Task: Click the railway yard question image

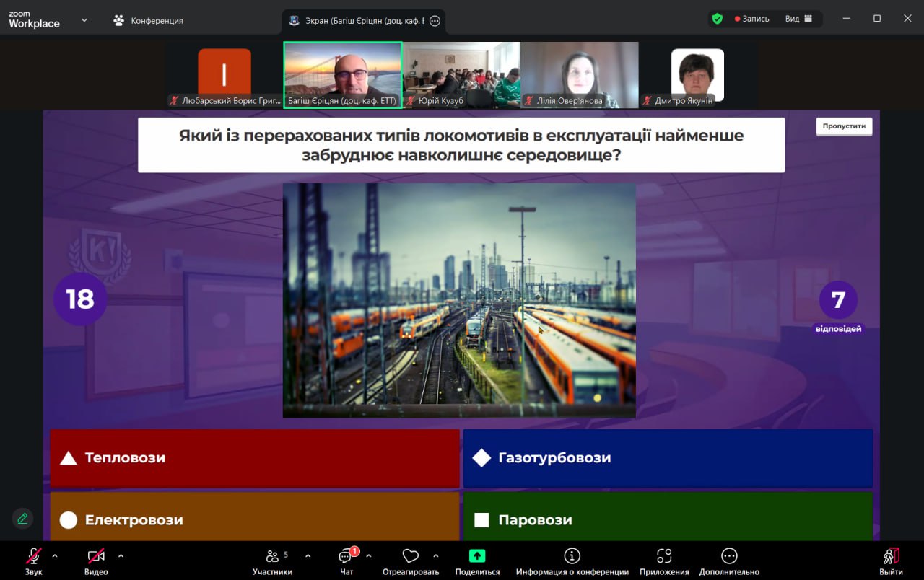Action: coord(459,300)
